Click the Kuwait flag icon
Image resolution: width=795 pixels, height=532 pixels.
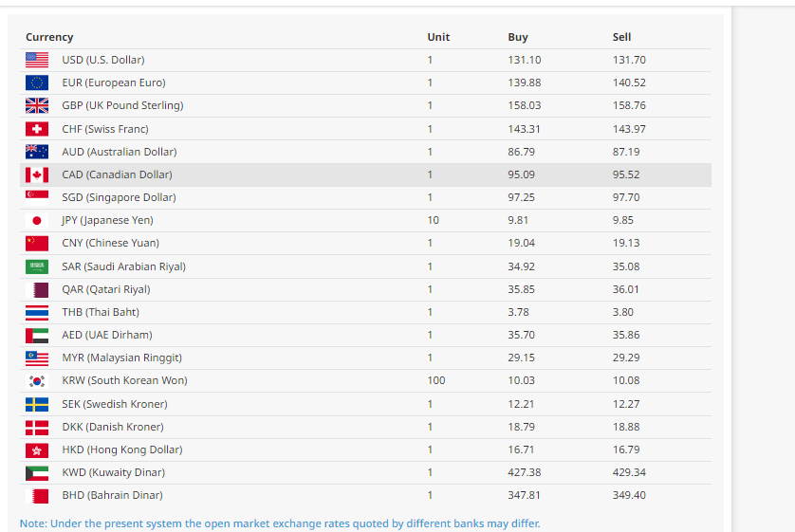coord(37,472)
